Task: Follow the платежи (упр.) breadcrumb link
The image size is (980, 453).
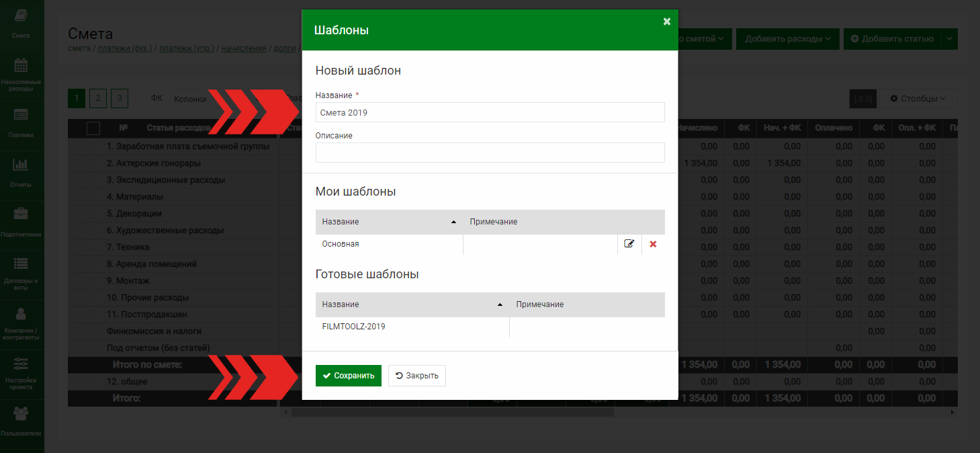Action: pyautogui.click(x=187, y=48)
